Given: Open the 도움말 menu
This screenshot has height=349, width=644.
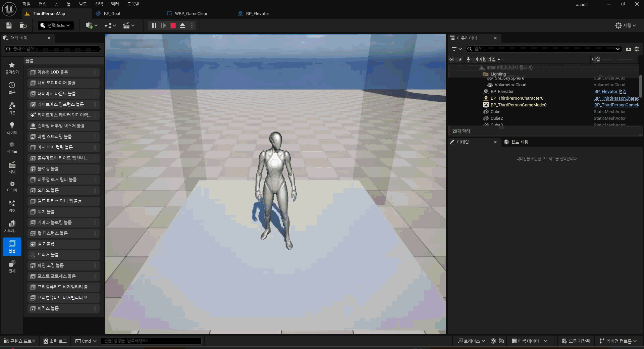Looking at the screenshot, I should [133, 4].
